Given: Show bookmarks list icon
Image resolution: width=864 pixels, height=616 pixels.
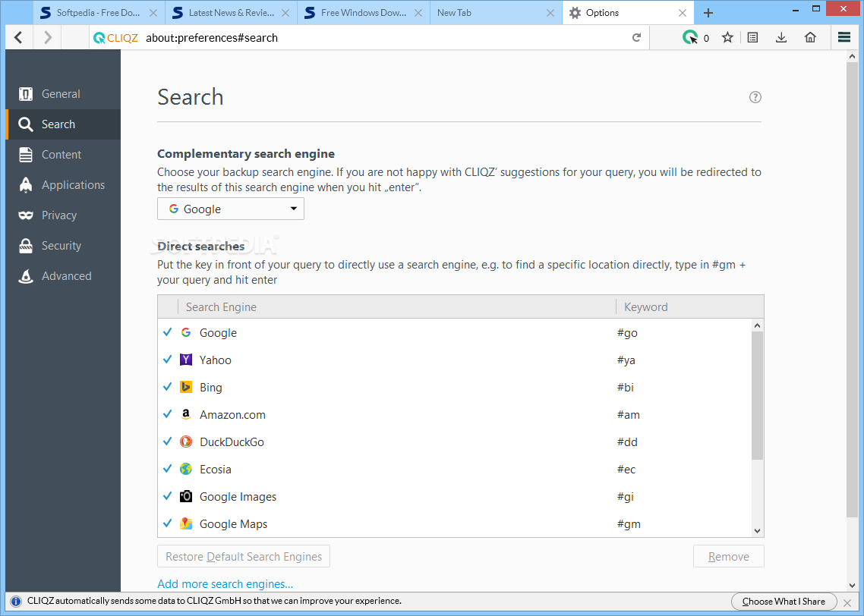Looking at the screenshot, I should [x=752, y=37].
